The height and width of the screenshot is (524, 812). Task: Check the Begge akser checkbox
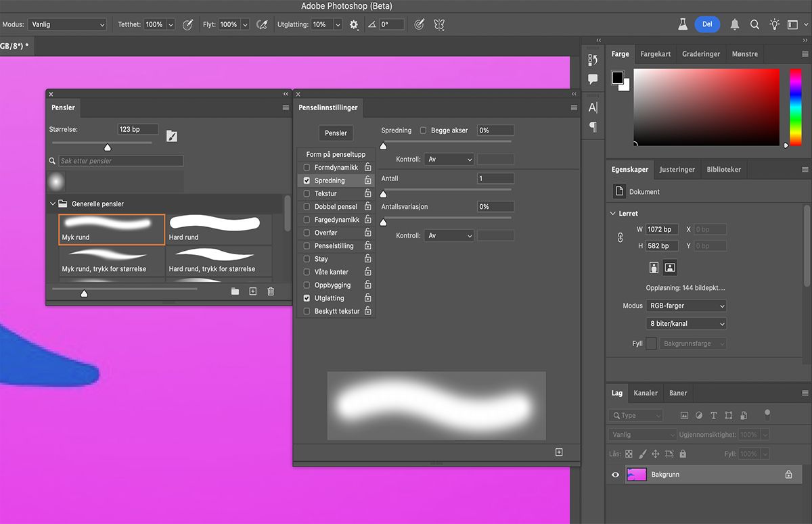(x=424, y=130)
